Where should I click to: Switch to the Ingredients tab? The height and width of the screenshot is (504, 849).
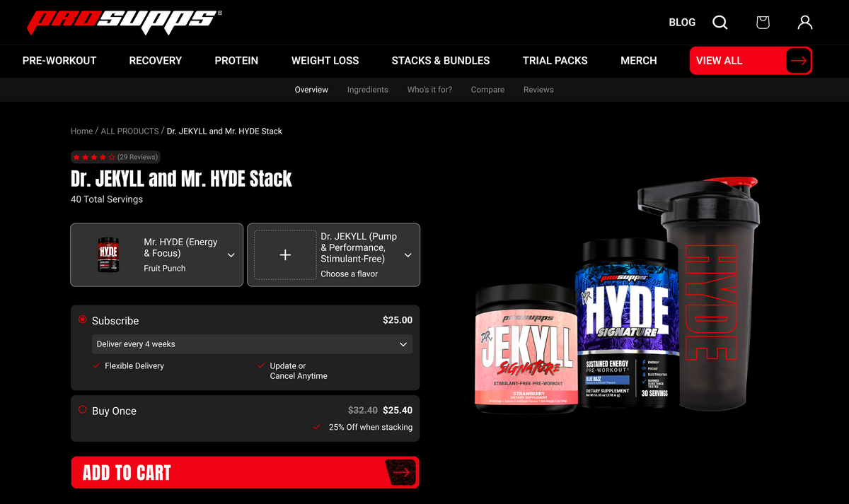pyautogui.click(x=367, y=90)
